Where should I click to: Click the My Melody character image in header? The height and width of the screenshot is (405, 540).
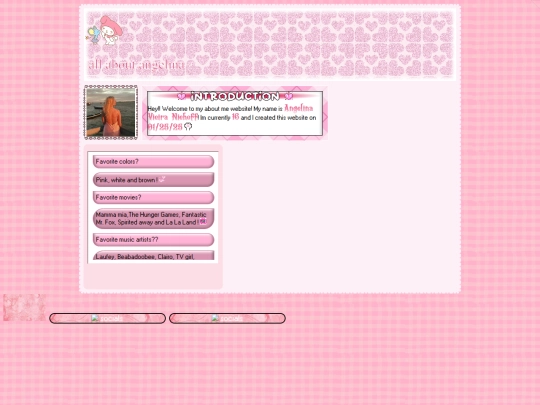pos(104,30)
